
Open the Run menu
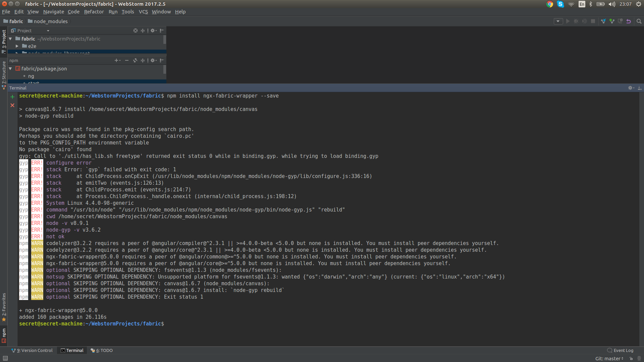[113, 11]
